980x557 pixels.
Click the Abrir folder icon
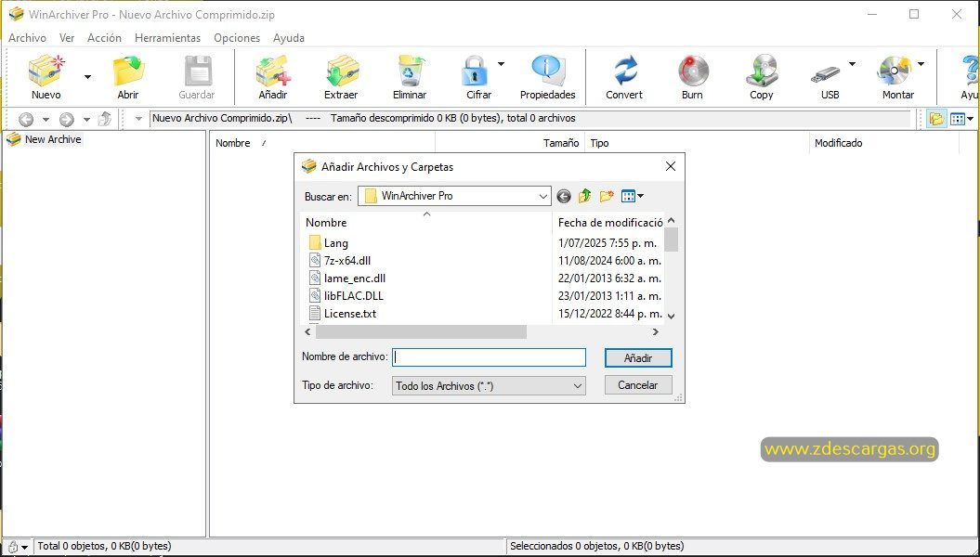pos(129,71)
